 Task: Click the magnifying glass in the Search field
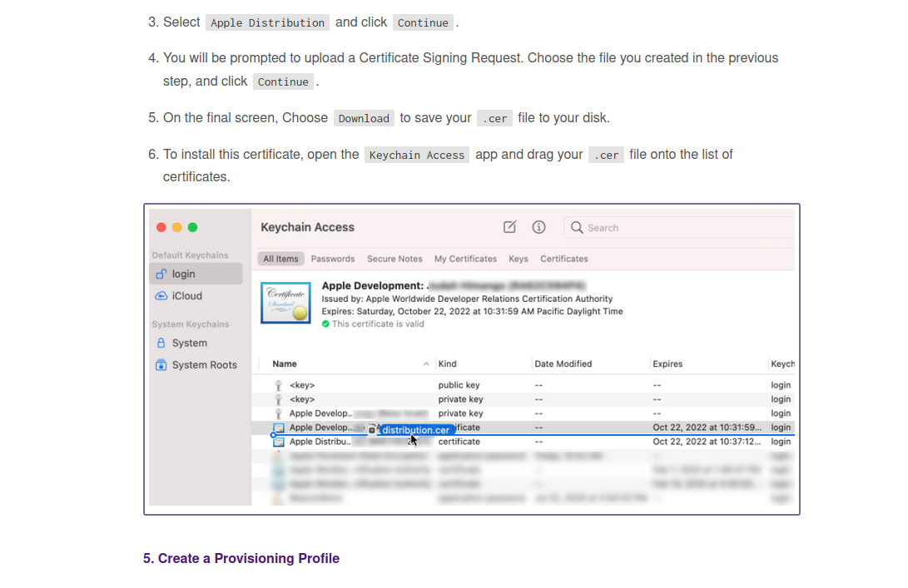coord(578,227)
